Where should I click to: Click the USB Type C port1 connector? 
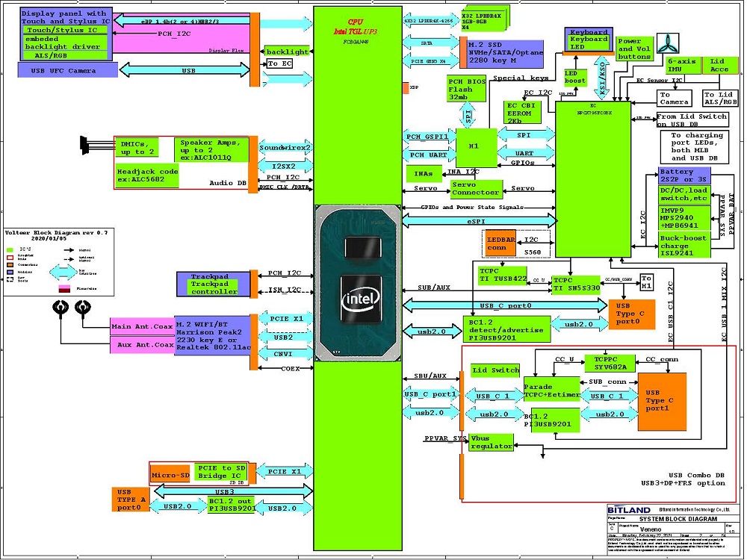[x=662, y=402]
